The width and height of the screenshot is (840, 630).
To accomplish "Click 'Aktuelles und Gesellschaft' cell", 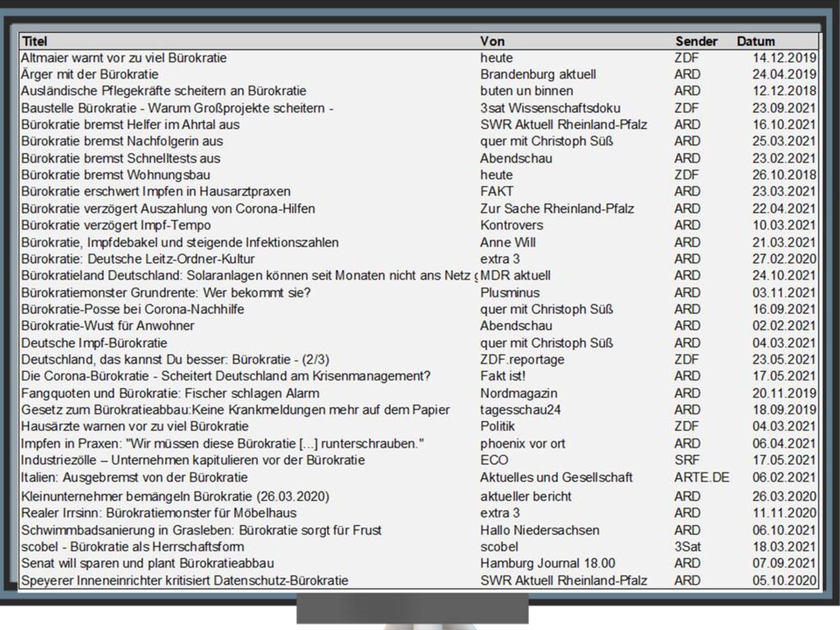I will click(556, 478).
